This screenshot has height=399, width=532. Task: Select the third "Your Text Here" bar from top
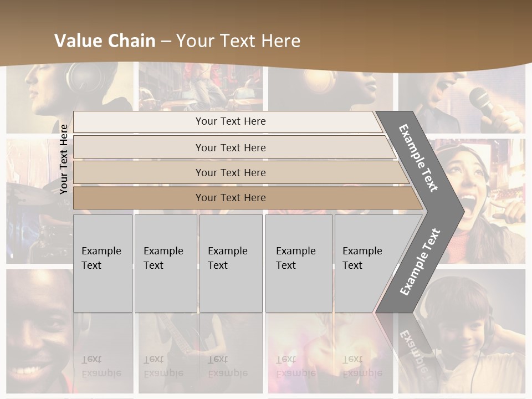coord(231,172)
